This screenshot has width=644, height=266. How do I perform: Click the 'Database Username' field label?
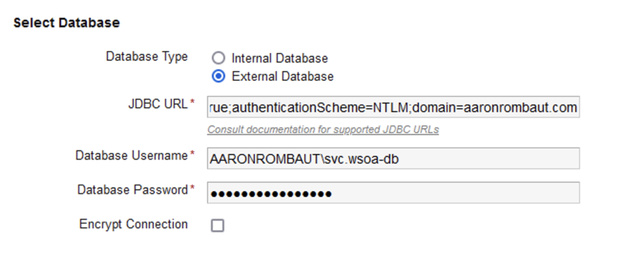[131, 155]
